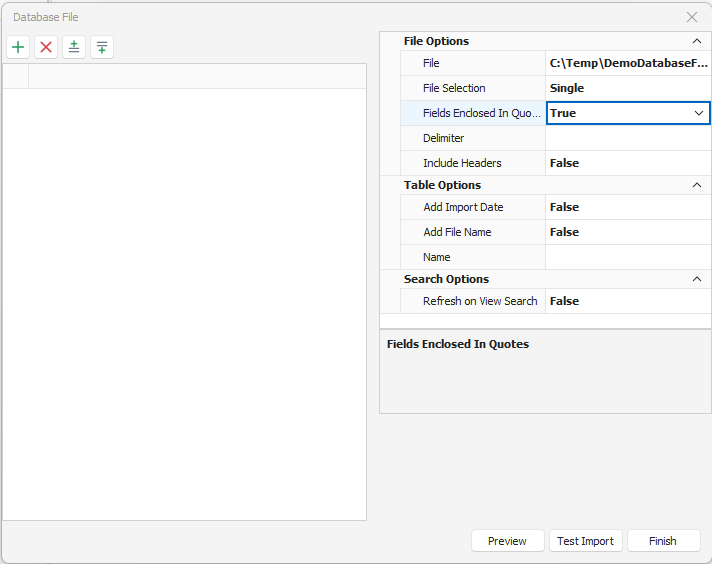Collapse the File Options section
This screenshot has width=712, height=564.
coord(697,41)
